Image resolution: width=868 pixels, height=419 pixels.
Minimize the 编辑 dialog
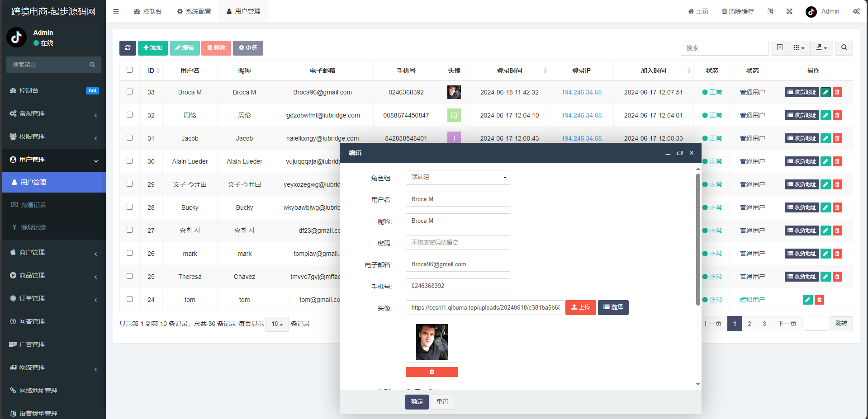(x=668, y=153)
